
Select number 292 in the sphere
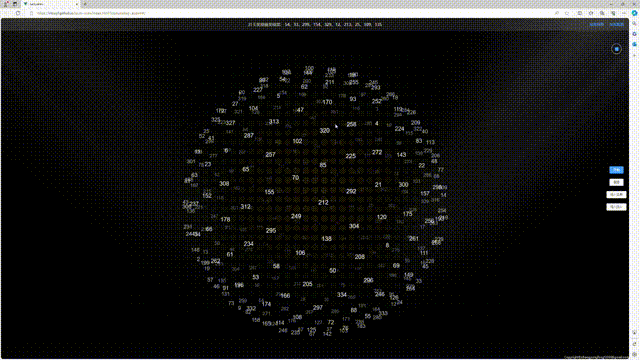point(351,191)
